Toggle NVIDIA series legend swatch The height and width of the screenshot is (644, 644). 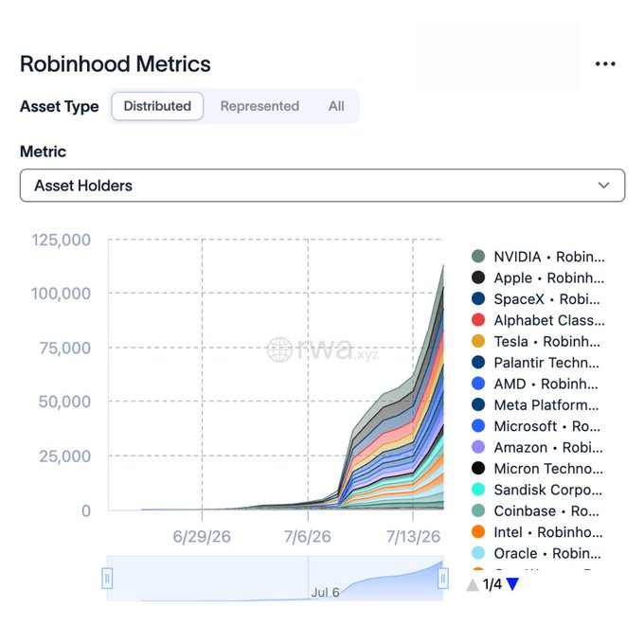(x=478, y=257)
